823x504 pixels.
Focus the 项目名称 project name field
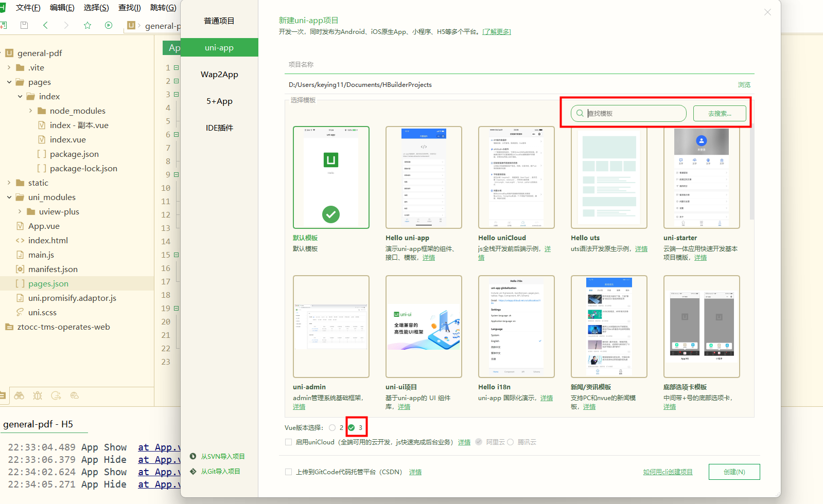pos(519,65)
